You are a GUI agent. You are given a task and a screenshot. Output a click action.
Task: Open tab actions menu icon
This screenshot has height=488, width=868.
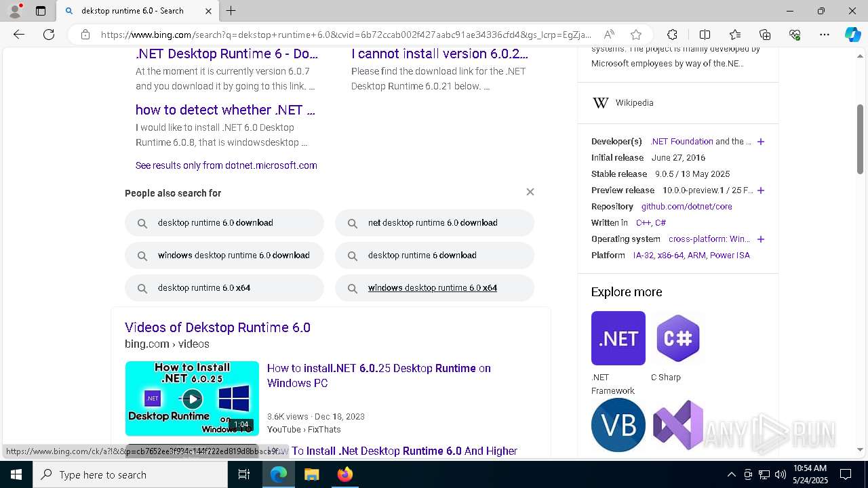(41, 11)
